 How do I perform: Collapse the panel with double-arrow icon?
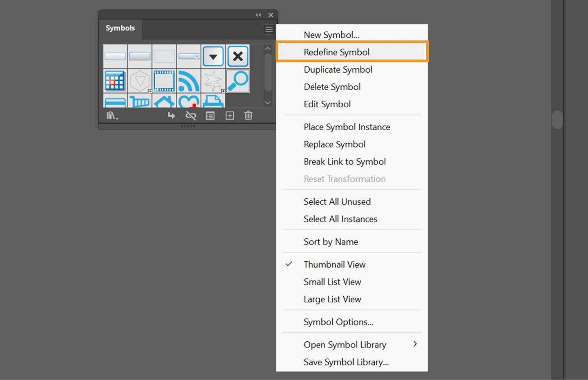click(x=258, y=15)
